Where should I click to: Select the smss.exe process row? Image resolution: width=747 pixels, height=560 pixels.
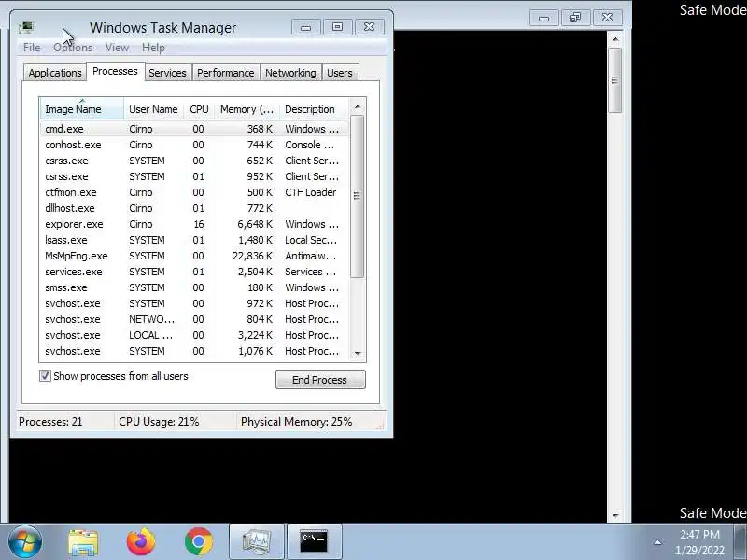coord(194,287)
